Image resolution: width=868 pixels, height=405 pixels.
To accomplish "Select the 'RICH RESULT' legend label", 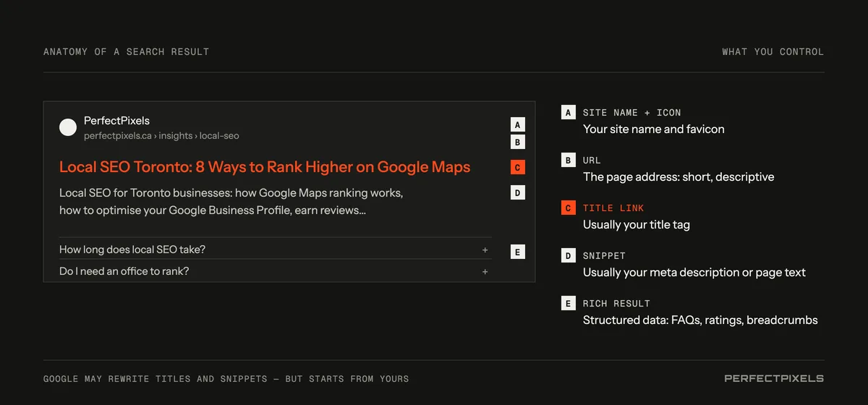I will pyautogui.click(x=616, y=304).
